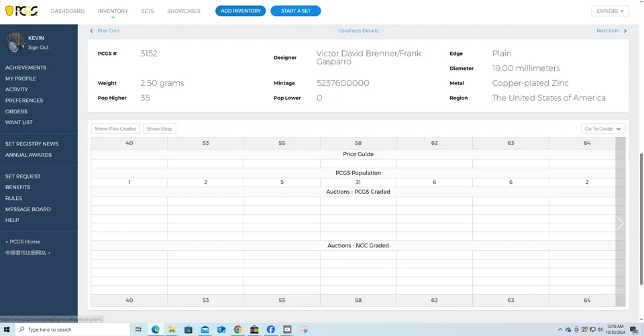The width and height of the screenshot is (644, 336).
Task: Open the Explore dropdown menu
Action: click(610, 11)
